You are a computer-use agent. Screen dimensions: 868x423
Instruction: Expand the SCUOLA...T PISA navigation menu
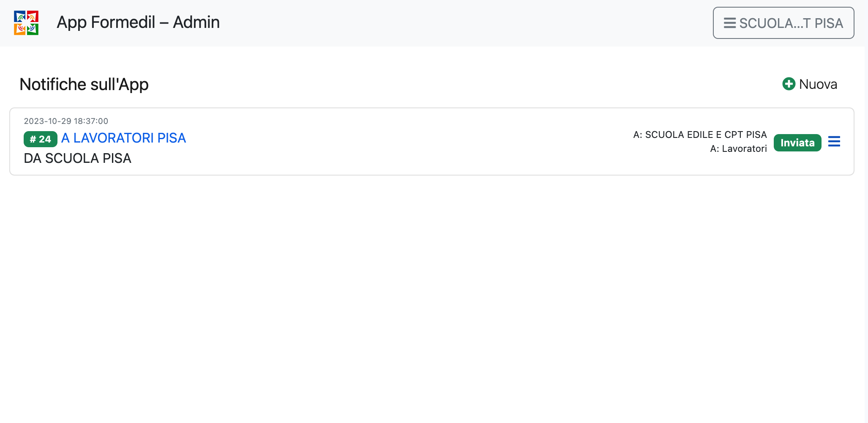pos(783,23)
